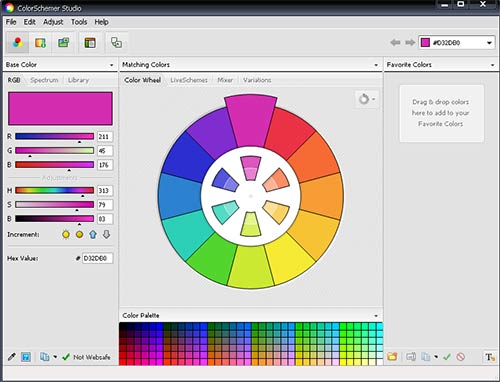Click the color wheel rotate icon
This screenshot has width=500, height=382.
click(364, 99)
